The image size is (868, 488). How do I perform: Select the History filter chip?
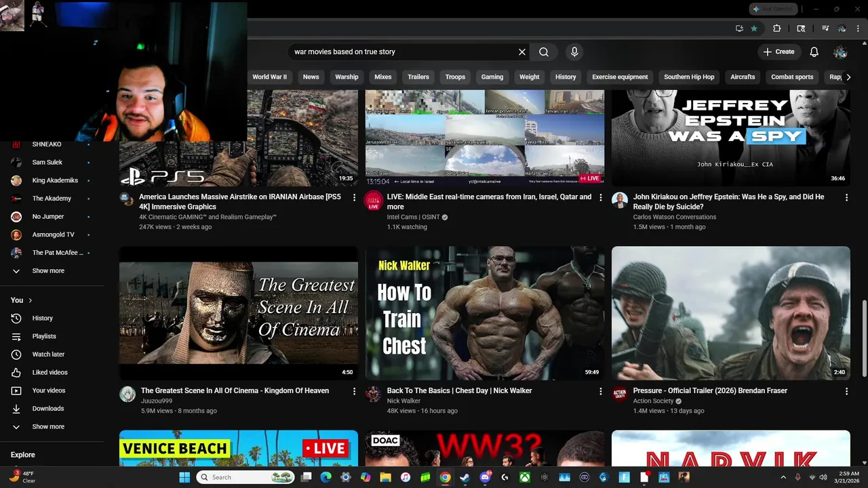[566, 77]
